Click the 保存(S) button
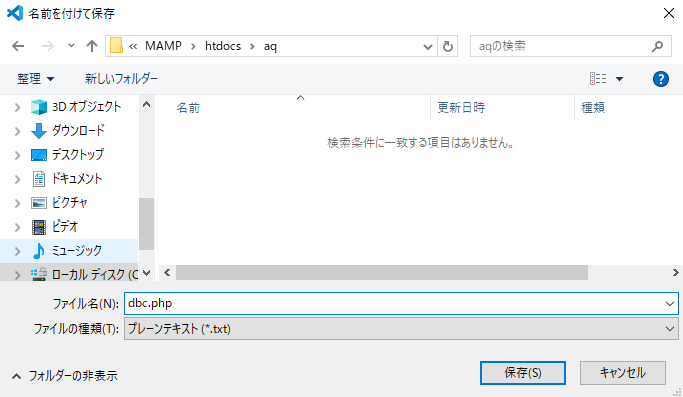 (x=523, y=373)
